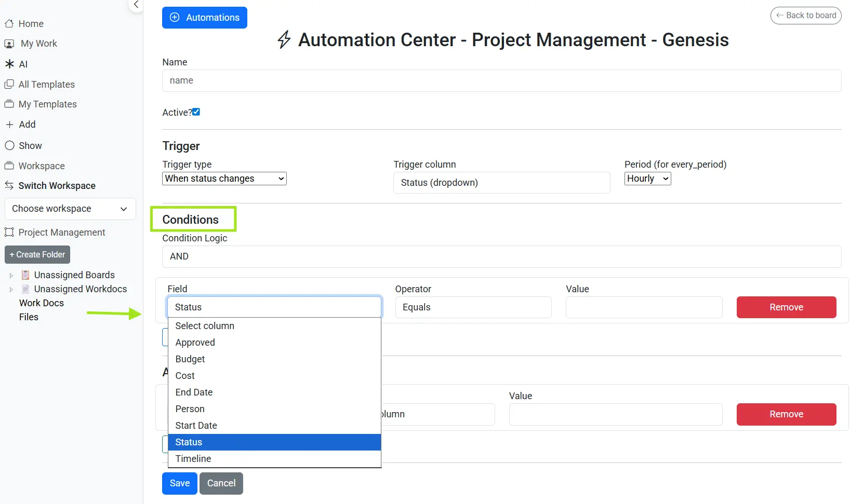Image resolution: width=850 pixels, height=504 pixels.
Task: Click the Field Status select box
Action: coord(274,307)
